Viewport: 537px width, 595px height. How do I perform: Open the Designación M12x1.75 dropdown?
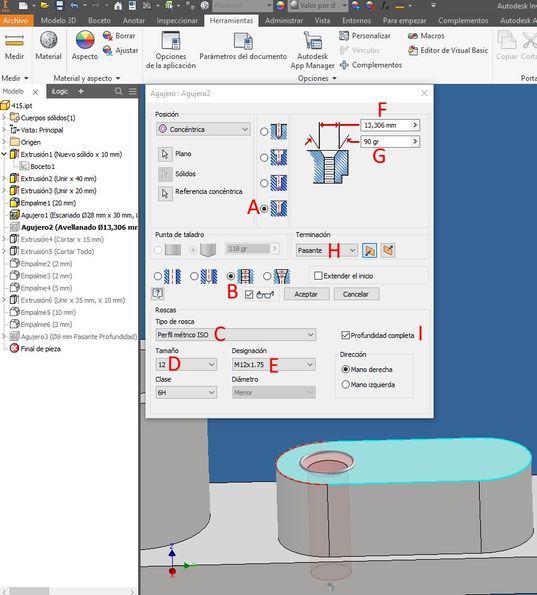coord(273,365)
